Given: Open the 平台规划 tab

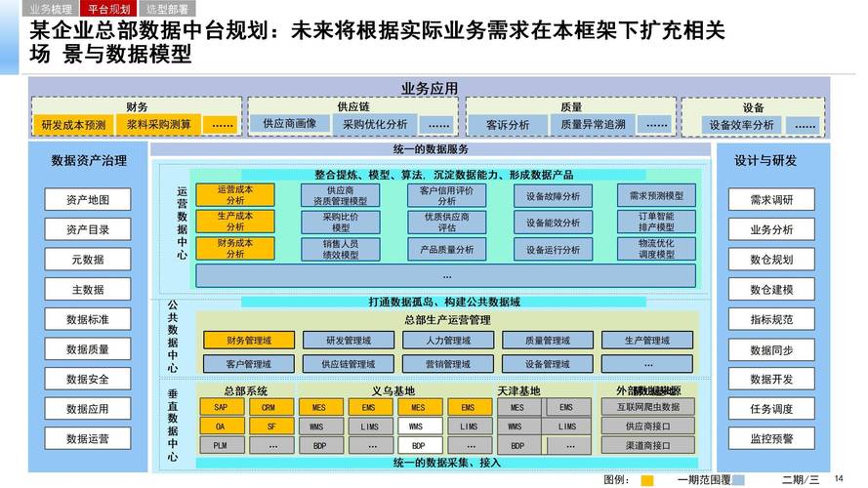Looking at the screenshot, I should 108,9.
